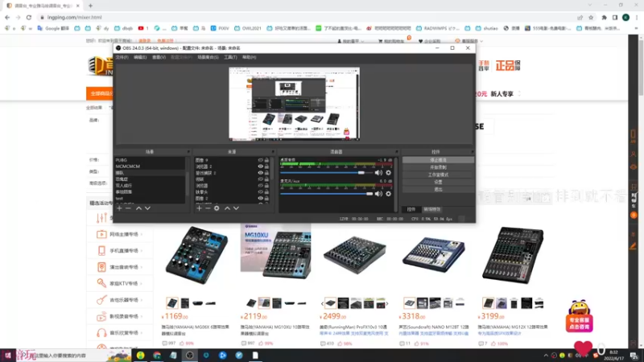The image size is (644, 362).
Task: Open OBS from the Windows taskbar
Action: 189,355
